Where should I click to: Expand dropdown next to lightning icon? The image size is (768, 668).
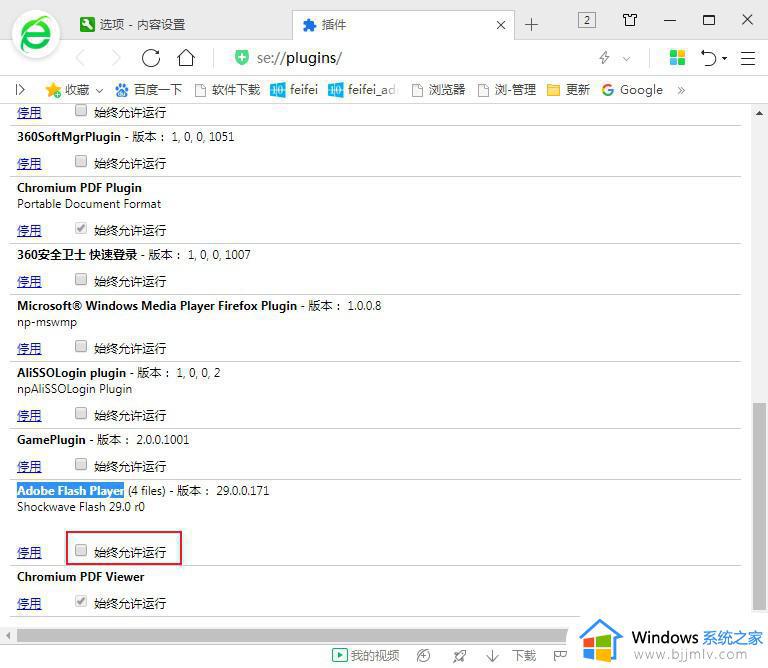coord(626,59)
